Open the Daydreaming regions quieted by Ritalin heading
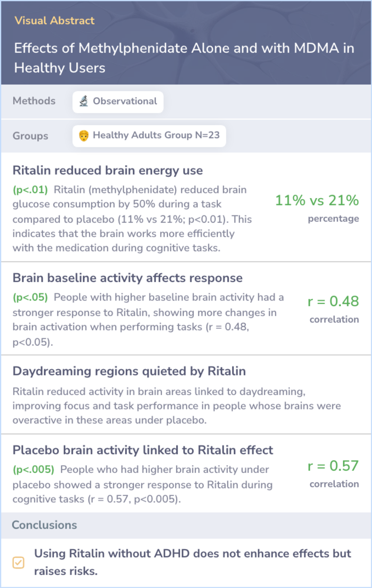The width and height of the screenshot is (372, 588). point(129,371)
